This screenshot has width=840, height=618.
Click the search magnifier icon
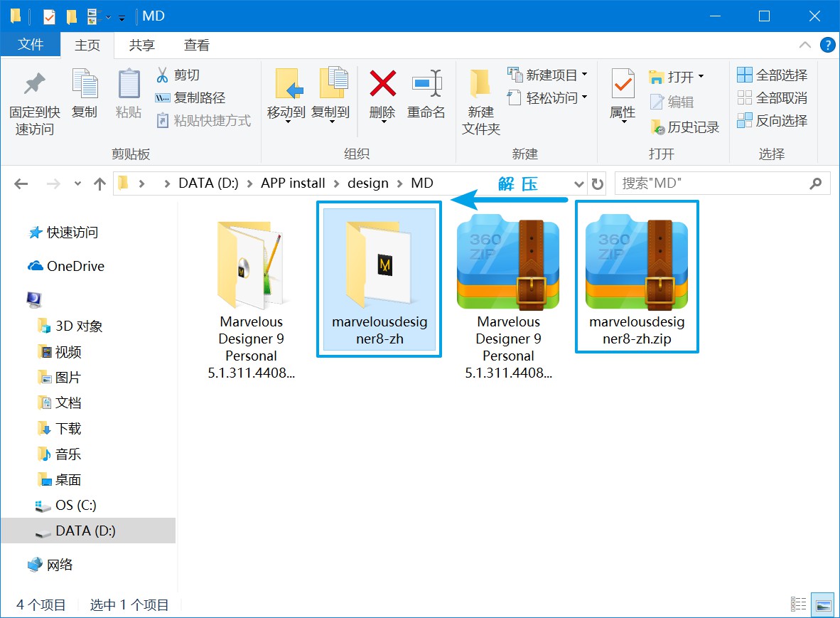[x=816, y=183]
